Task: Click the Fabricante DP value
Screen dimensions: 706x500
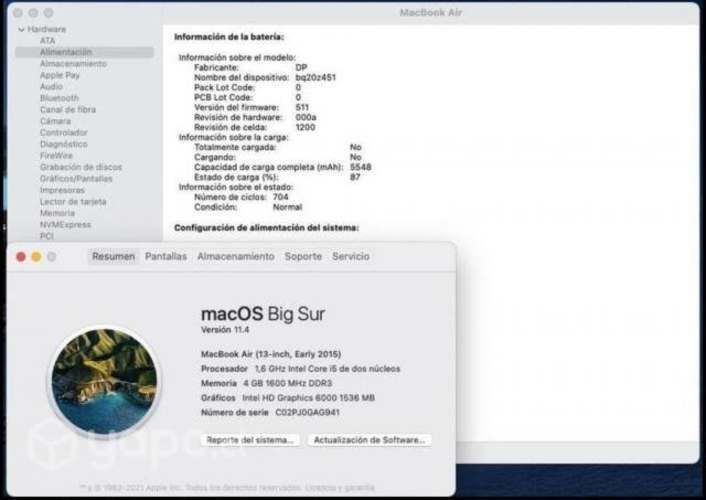Action: point(301,68)
